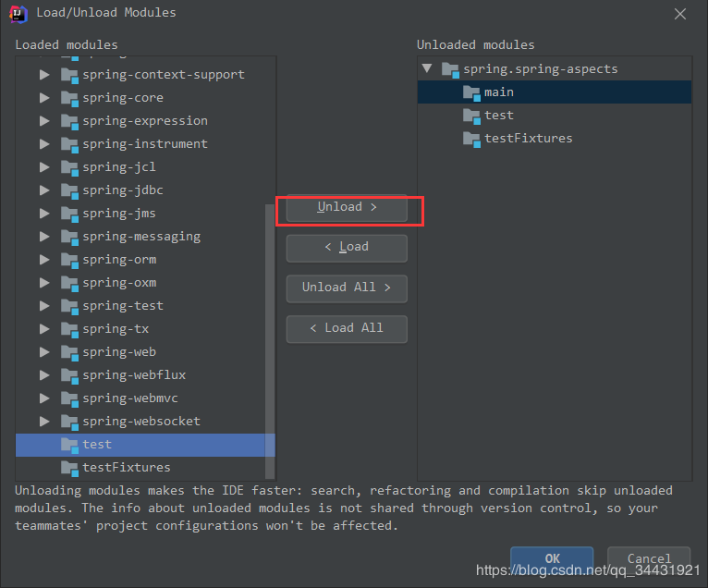Expand the spring-core tree node
Viewport: 708px width, 588px height.
[x=44, y=98]
